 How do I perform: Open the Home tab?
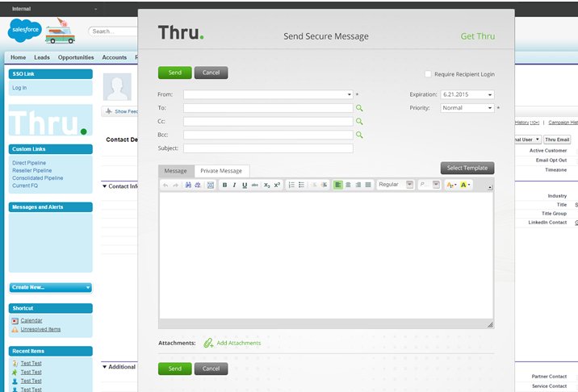[x=18, y=57]
